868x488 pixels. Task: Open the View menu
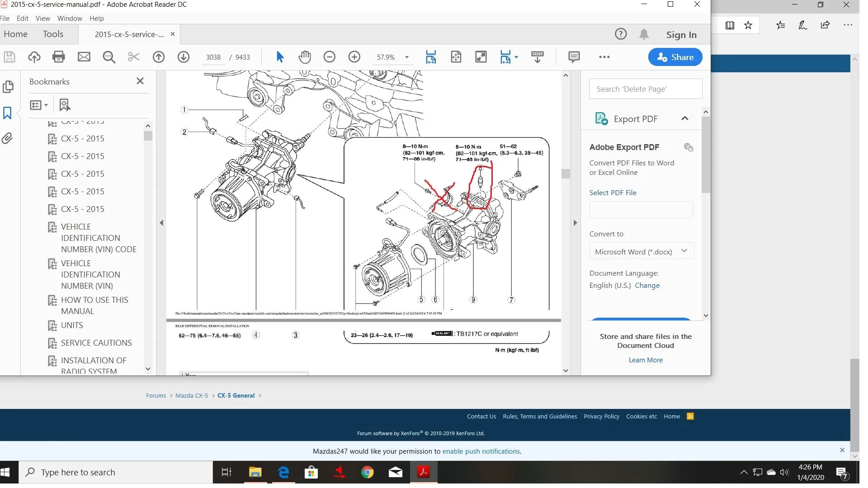(43, 18)
